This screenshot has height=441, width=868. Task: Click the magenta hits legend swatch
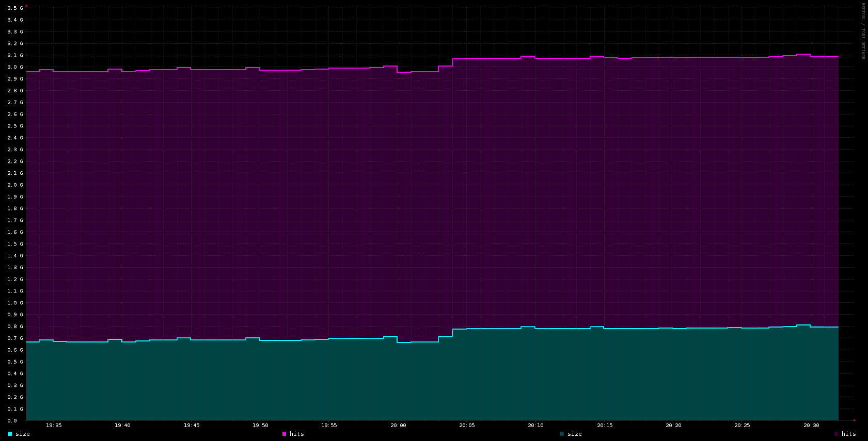[x=285, y=434]
